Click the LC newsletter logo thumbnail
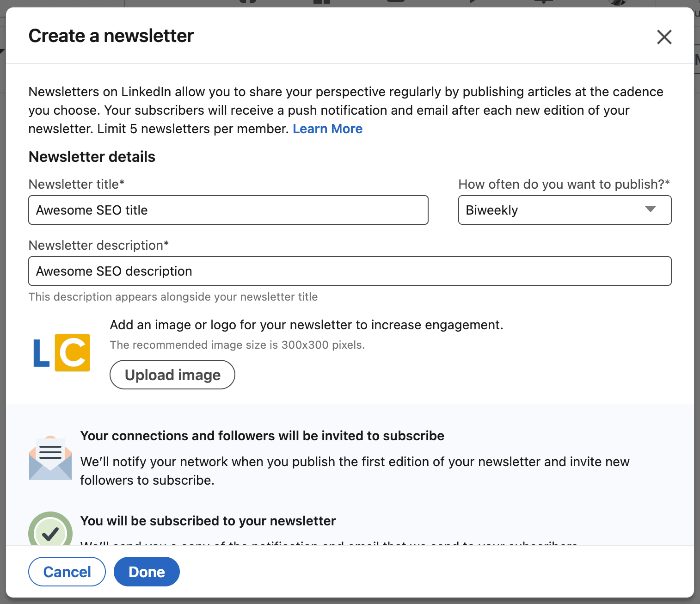700x604 pixels. click(x=61, y=352)
